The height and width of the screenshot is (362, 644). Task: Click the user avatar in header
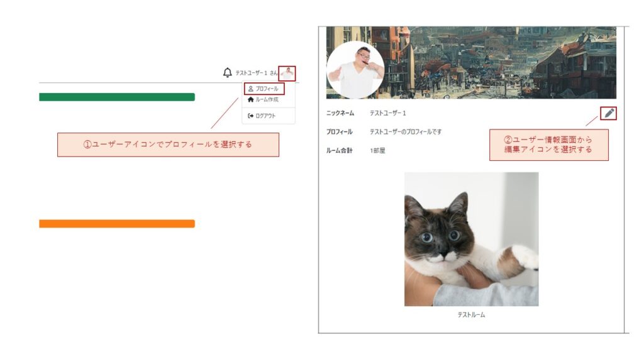point(287,74)
